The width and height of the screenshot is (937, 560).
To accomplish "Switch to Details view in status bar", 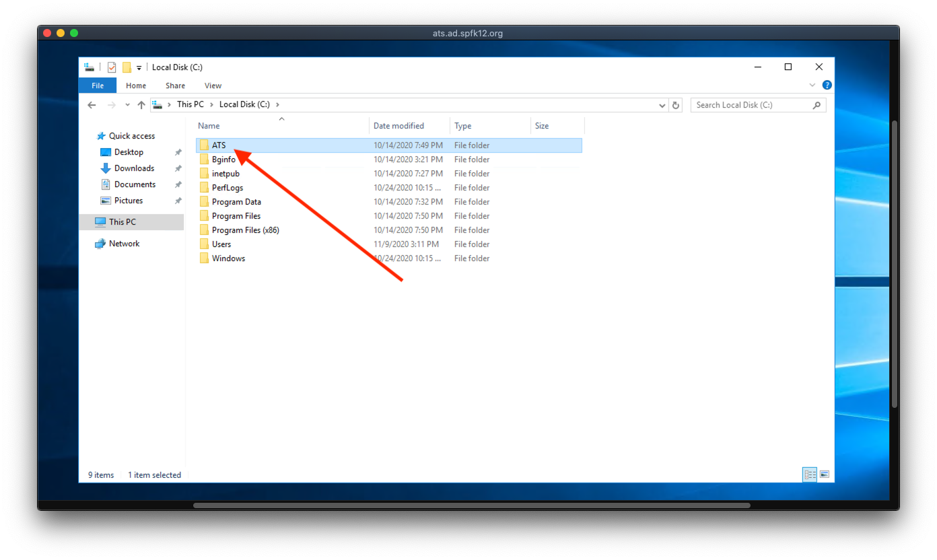I will click(x=810, y=475).
